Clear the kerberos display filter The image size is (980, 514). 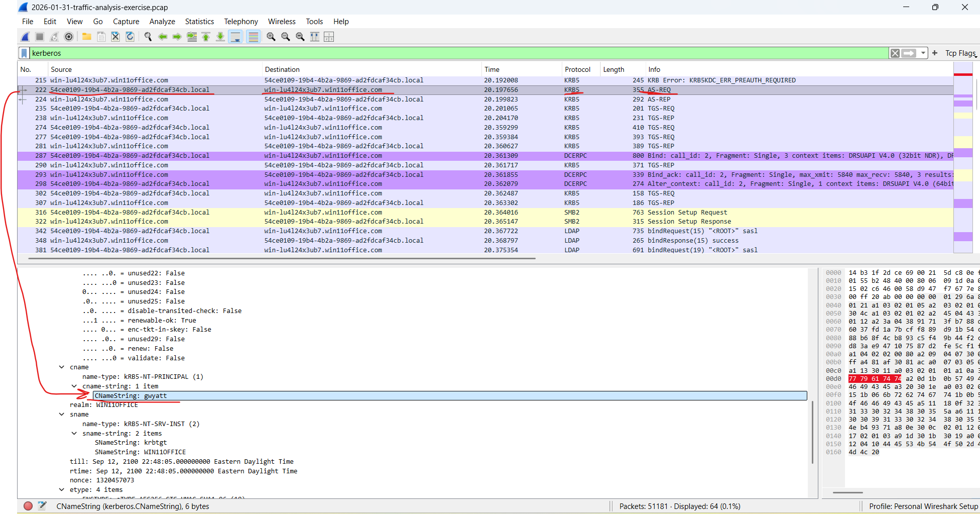pyautogui.click(x=895, y=53)
